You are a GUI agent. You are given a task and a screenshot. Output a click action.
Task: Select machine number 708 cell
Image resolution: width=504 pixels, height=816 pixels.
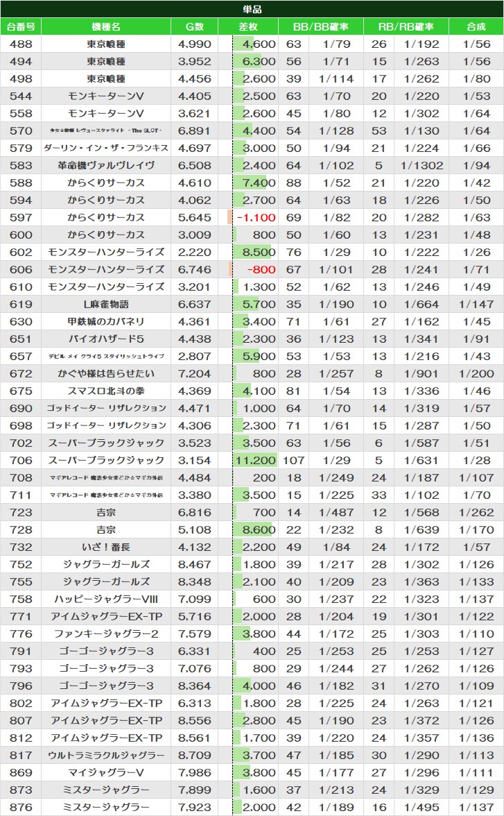click(21, 477)
